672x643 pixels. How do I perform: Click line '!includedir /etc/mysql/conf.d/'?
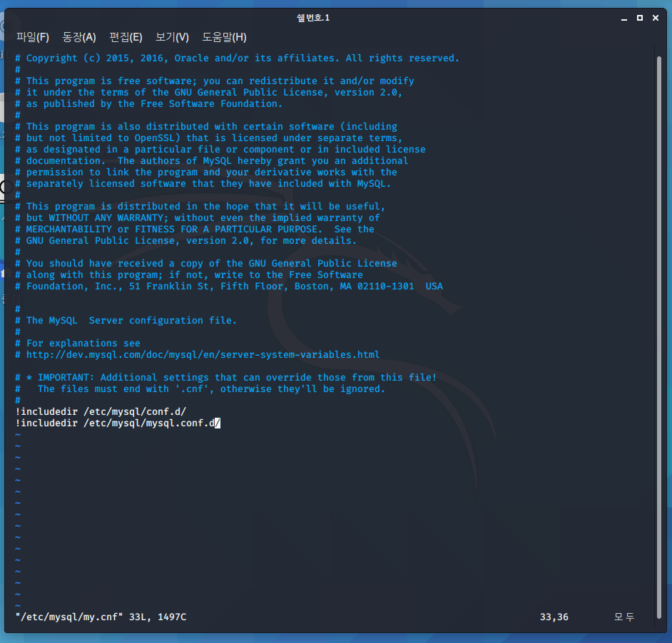101,411
